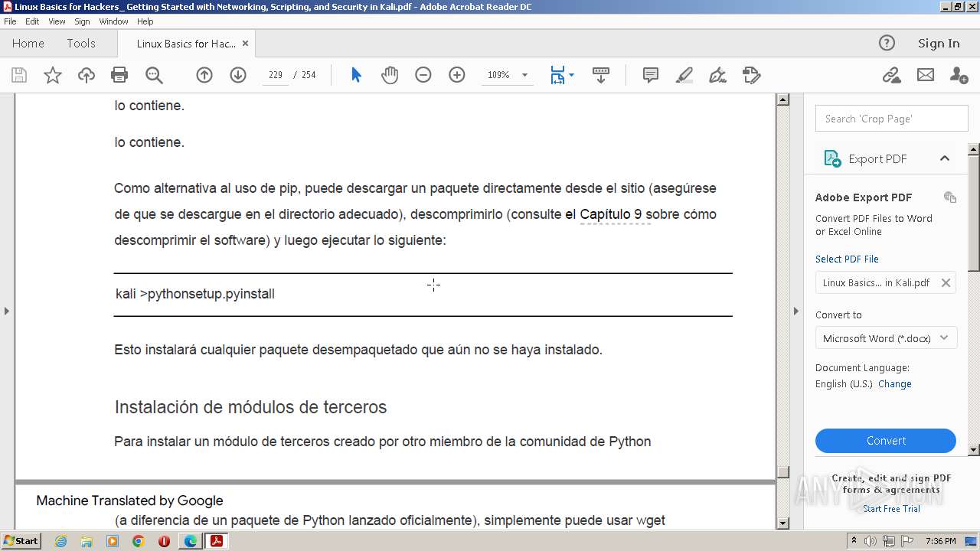Zoom in with plus icon
The image size is (980, 551).
tap(457, 75)
